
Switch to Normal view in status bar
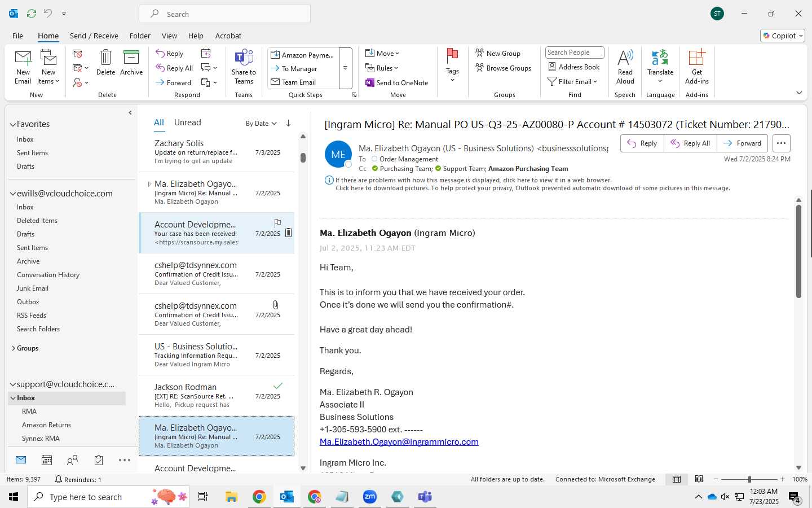click(x=677, y=479)
